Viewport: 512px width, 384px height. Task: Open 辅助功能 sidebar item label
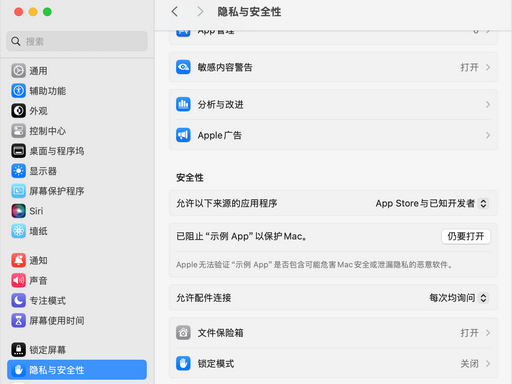[x=48, y=91]
